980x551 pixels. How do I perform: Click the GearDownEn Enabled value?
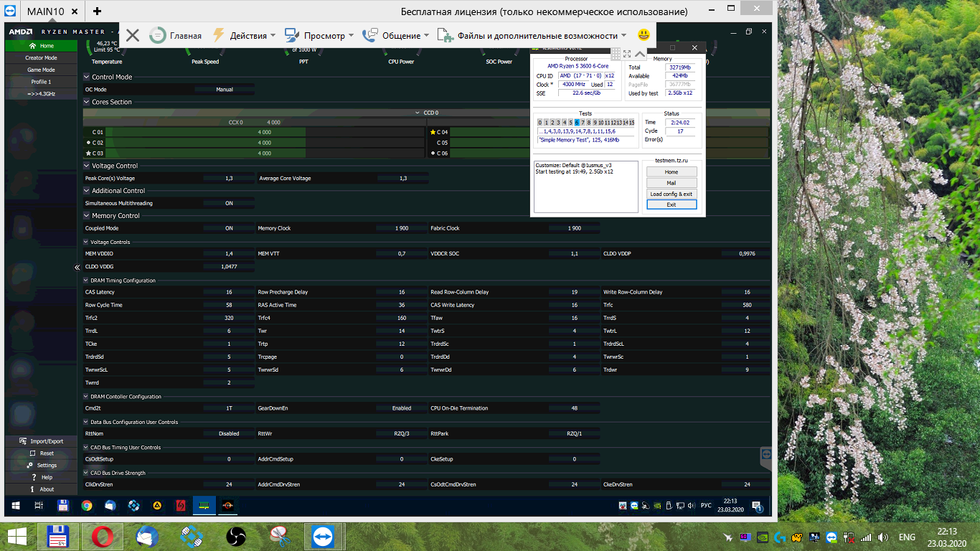[402, 408]
